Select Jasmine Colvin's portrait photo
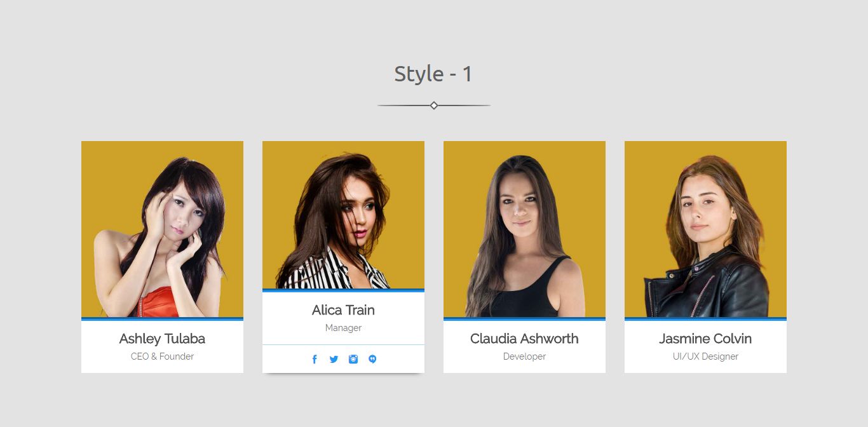 (x=705, y=229)
